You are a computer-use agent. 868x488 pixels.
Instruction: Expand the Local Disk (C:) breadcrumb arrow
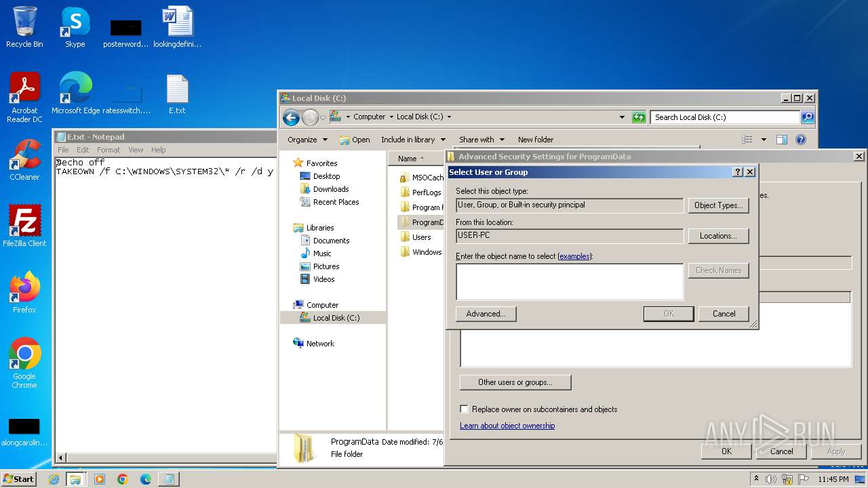(x=449, y=117)
